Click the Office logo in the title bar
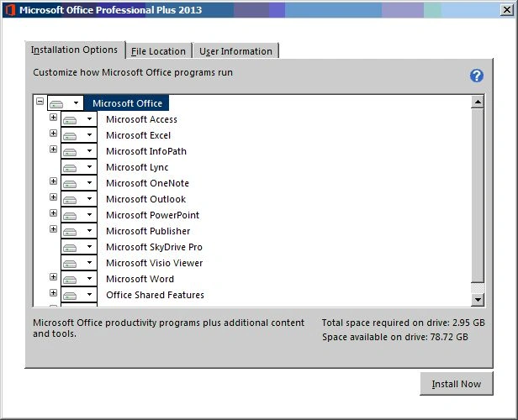The width and height of the screenshot is (518, 420). (x=10, y=10)
